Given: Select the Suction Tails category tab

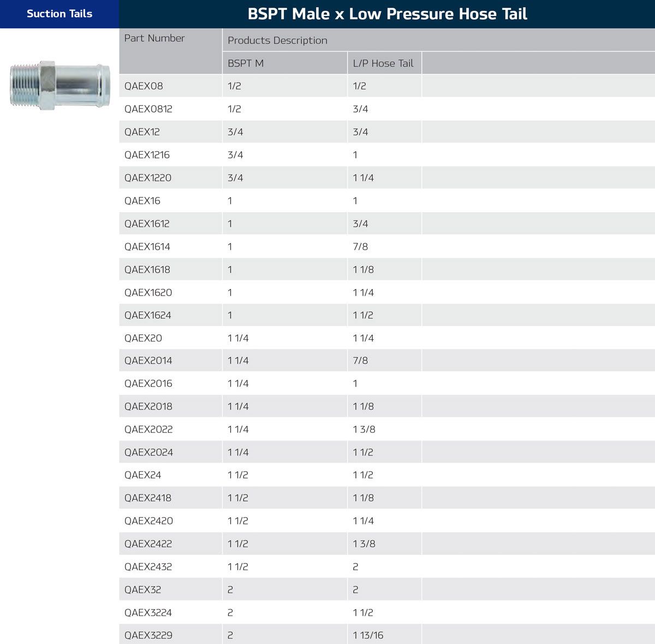Looking at the screenshot, I should point(59,14).
